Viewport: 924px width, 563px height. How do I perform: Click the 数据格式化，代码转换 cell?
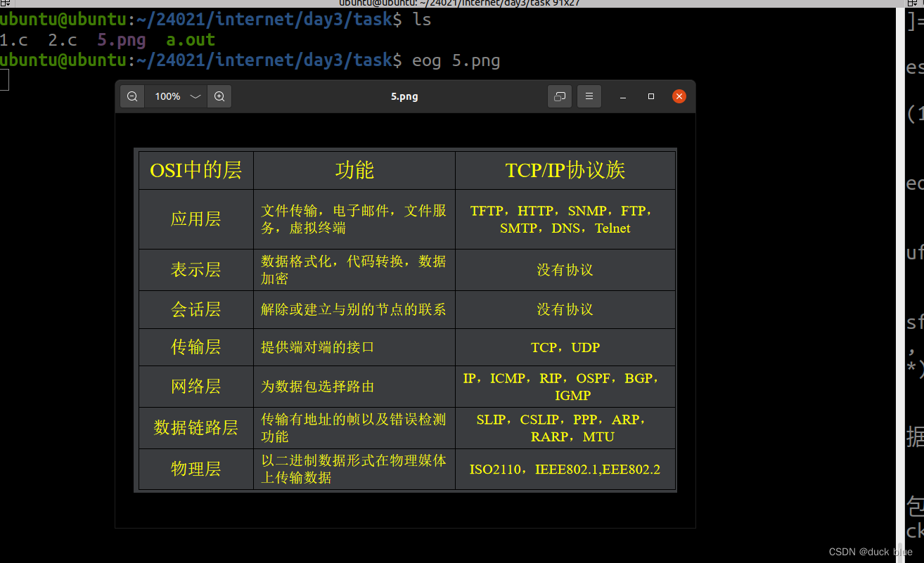[x=354, y=270]
